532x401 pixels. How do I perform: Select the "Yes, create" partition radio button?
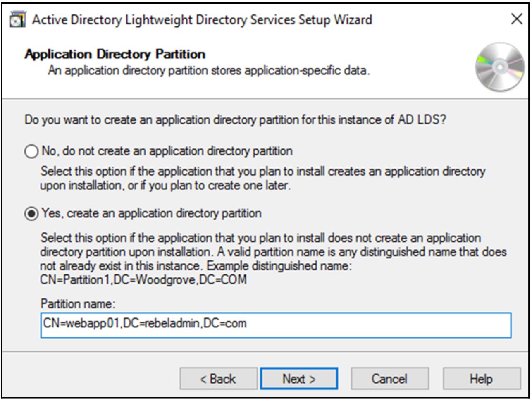click(x=31, y=214)
